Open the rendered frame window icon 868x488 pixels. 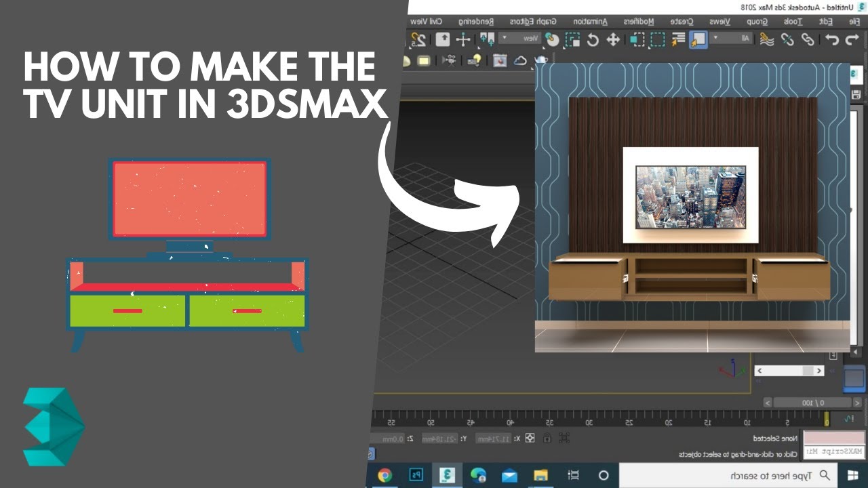pyautogui.click(x=500, y=60)
